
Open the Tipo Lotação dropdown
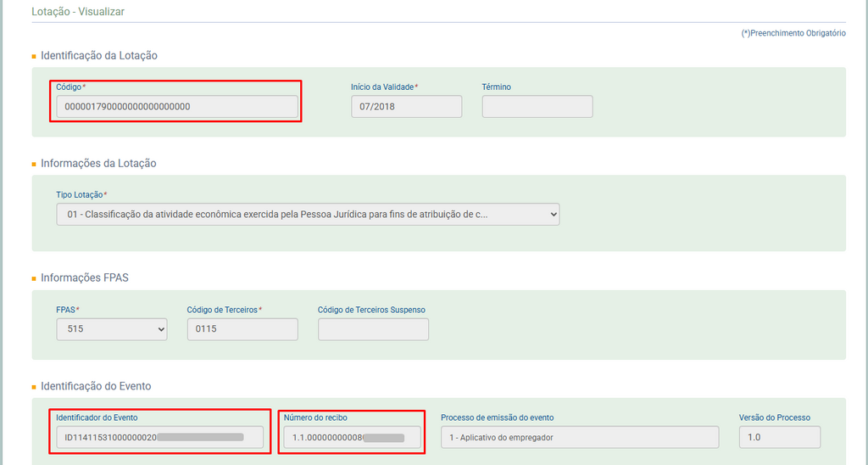click(x=308, y=215)
